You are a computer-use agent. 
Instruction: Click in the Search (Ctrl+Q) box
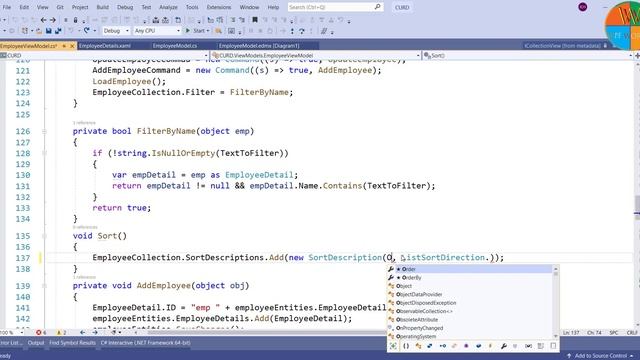pyautogui.click(x=335, y=7)
